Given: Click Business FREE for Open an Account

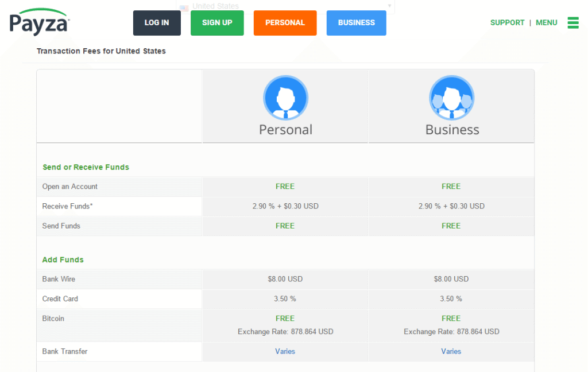Looking at the screenshot, I should [x=451, y=187].
